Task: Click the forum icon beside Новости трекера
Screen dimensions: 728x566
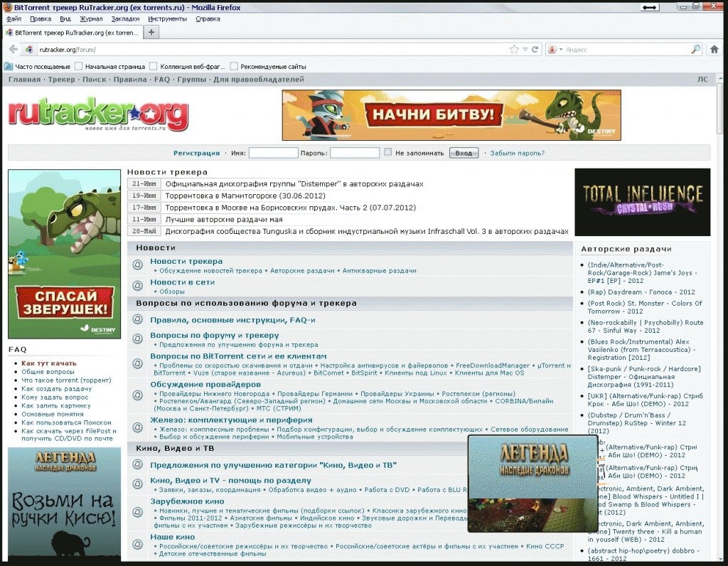Action: 137,265
